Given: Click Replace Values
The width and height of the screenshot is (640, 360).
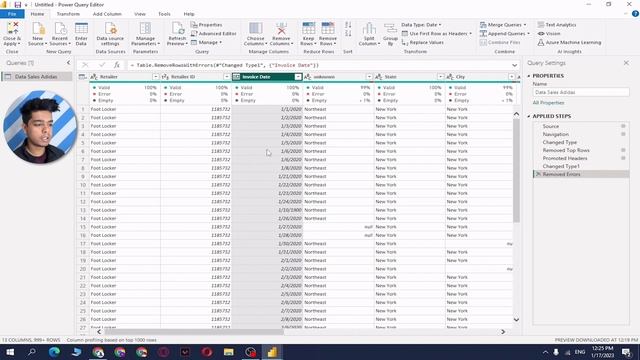Looking at the screenshot, I should (x=422, y=42).
